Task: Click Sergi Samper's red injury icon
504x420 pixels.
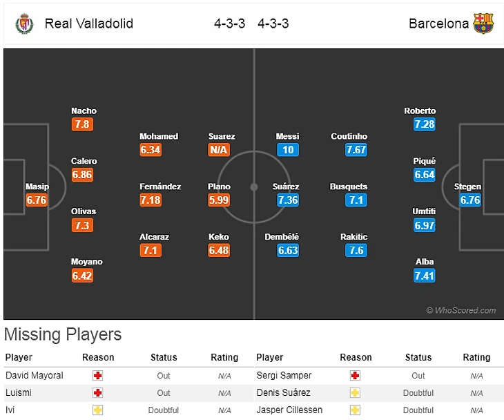Action: 356,376
